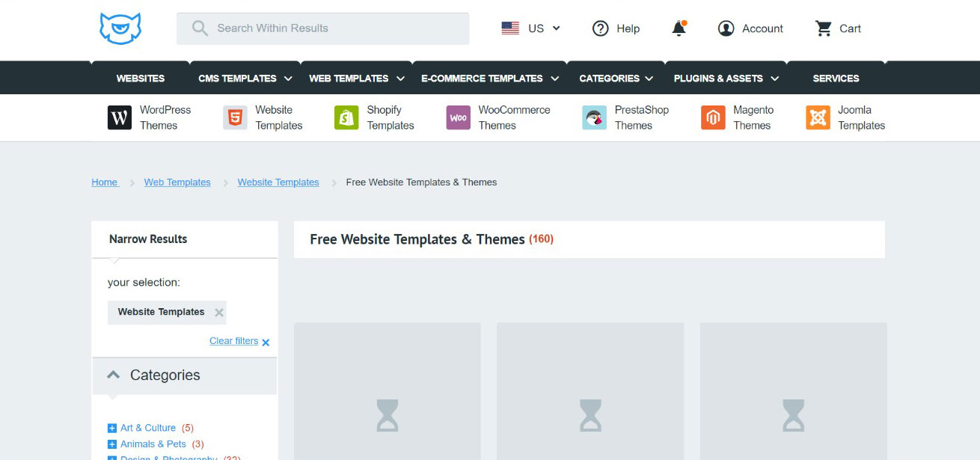Screen dimensions: 980x460
Task: Click the TemplateMonster cat logo
Action: [x=120, y=28]
